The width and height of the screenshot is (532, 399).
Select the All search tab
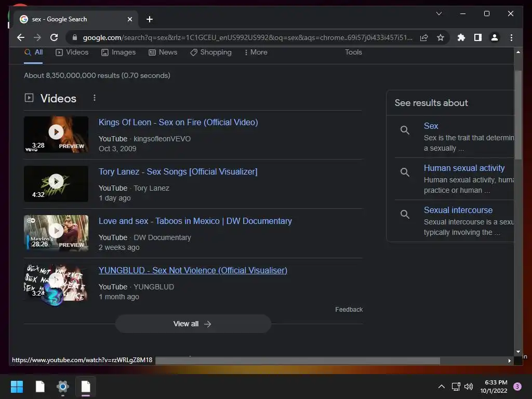(34, 52)
